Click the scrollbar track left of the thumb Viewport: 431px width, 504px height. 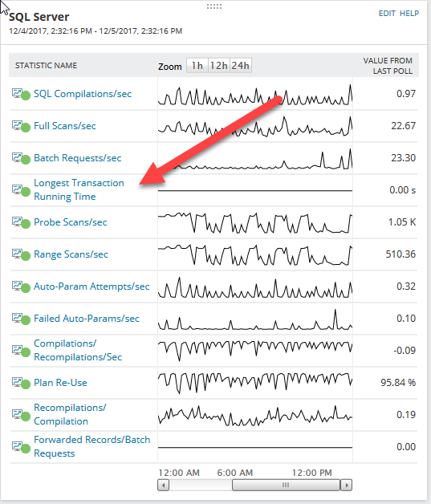click(x=201, y=485)
